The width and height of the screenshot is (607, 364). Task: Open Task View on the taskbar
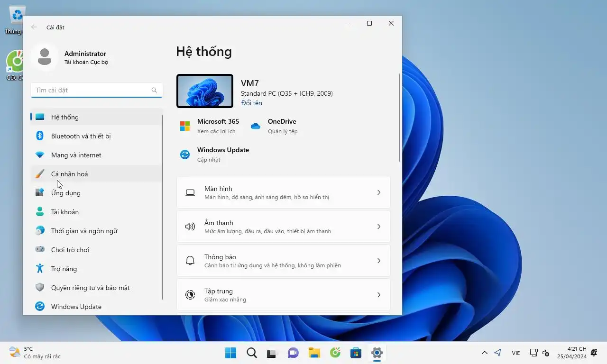pyautogui.click(x=272, y=353)
